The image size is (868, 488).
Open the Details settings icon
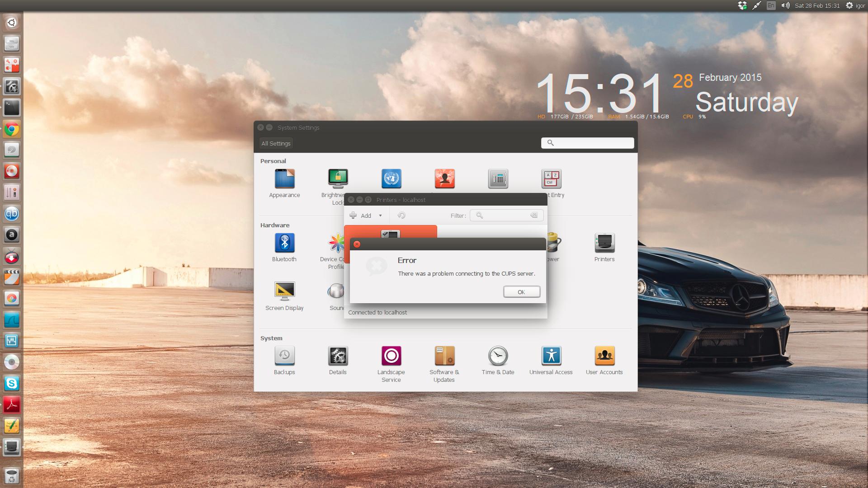[338, 356]
